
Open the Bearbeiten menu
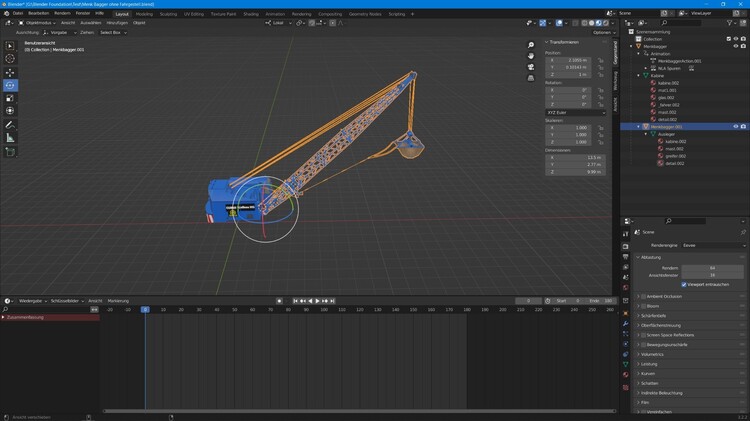tap(39, 13)
